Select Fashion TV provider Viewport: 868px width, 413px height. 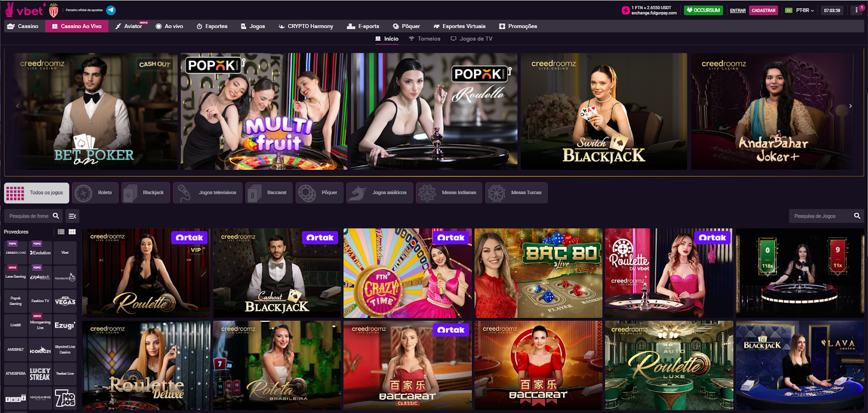[40, 301]
